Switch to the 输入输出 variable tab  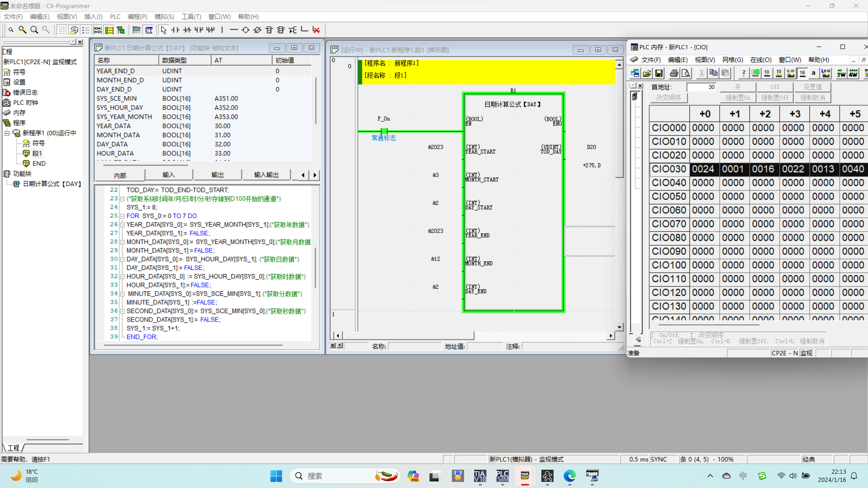tap(266, 175)
